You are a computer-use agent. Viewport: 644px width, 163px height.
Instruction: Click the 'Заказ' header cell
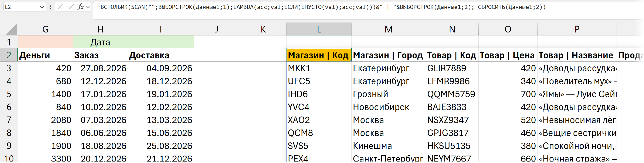click(100, 55)
